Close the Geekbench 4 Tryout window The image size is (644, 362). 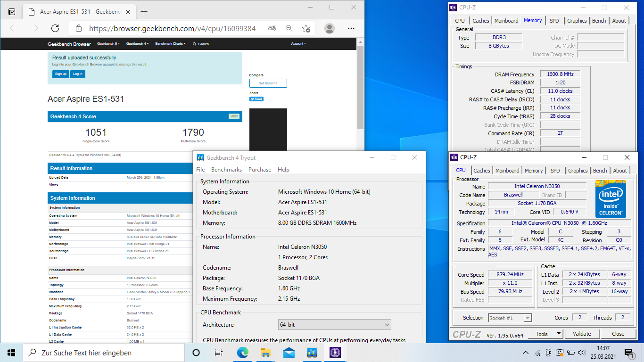(415, 157)
